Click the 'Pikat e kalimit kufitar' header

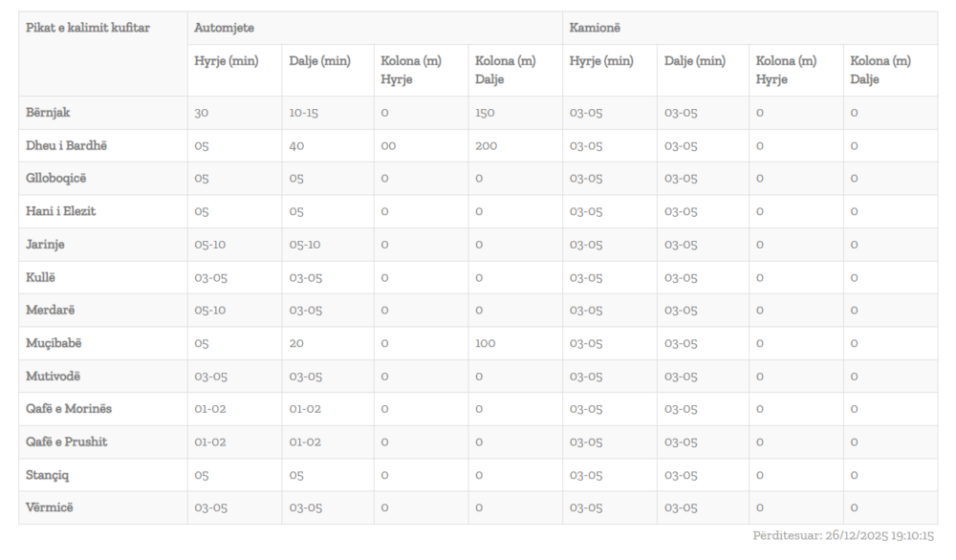point(88,28)
